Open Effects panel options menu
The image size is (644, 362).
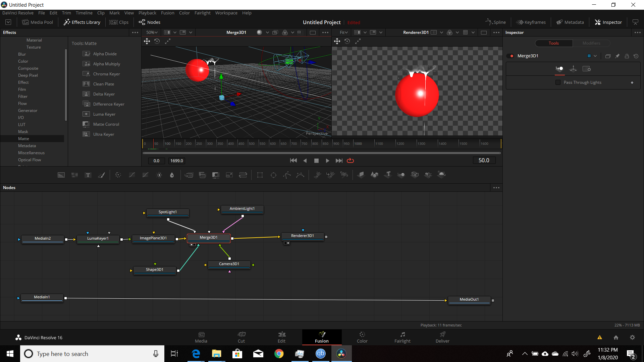135,33
